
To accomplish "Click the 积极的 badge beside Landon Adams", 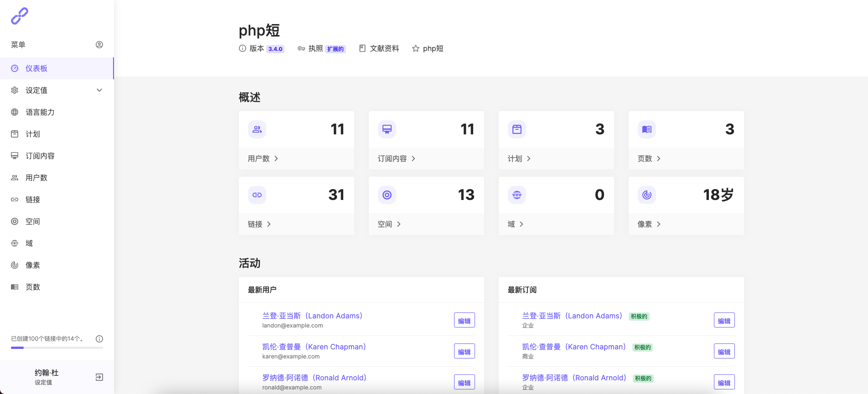I will 639,317.
